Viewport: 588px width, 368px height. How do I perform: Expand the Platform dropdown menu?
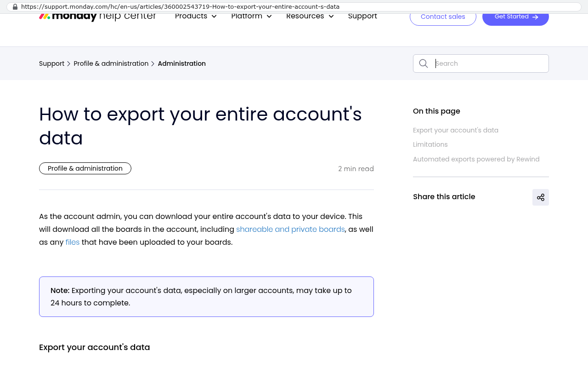(251, 17)
